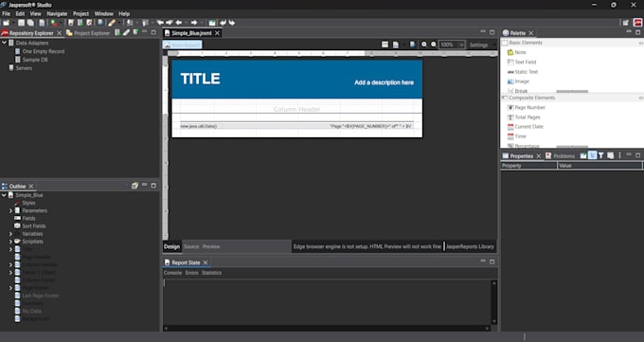Open the Window menu
The width and height of the screenshot is (644, 342).
103,13
